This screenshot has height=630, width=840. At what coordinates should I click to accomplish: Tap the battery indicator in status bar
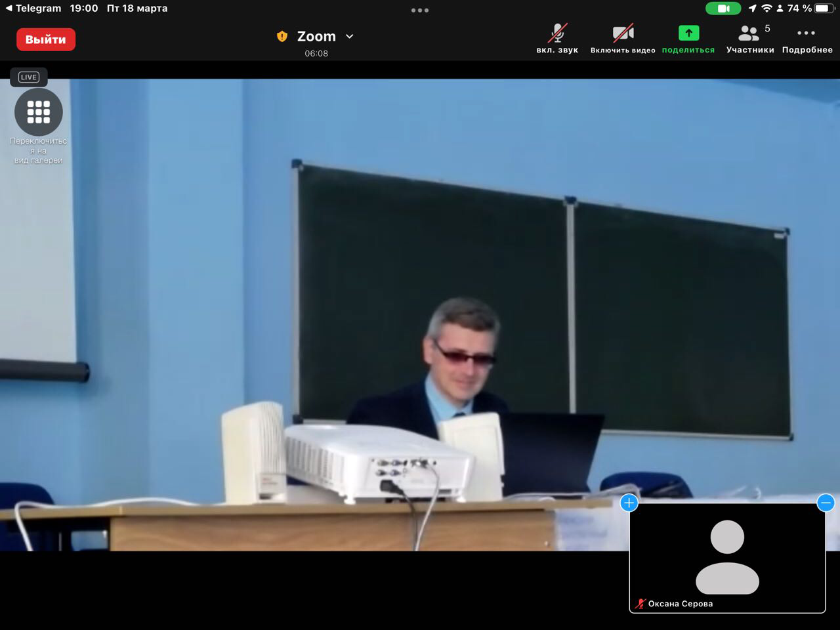[x=822, y=9]
